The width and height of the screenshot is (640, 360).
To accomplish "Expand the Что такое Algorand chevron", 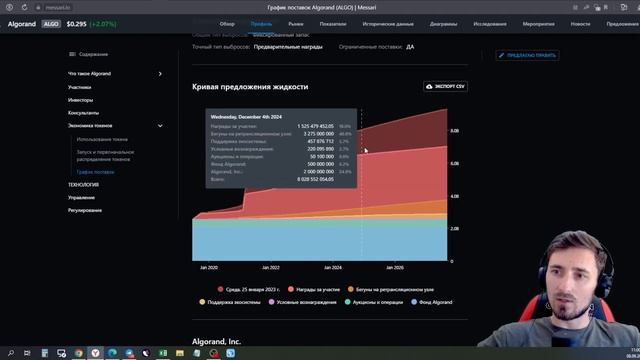I will tap(160, 74).
